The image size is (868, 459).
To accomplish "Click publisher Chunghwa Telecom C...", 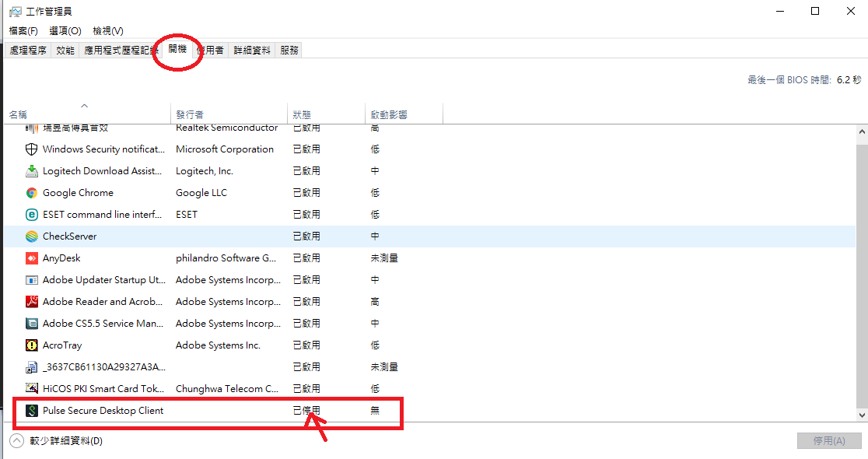I will pyautogui.click(x=227, y=389).
